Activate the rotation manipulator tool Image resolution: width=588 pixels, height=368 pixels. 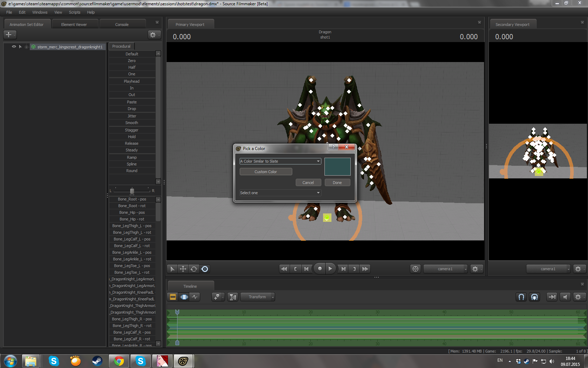pos(194,269)
